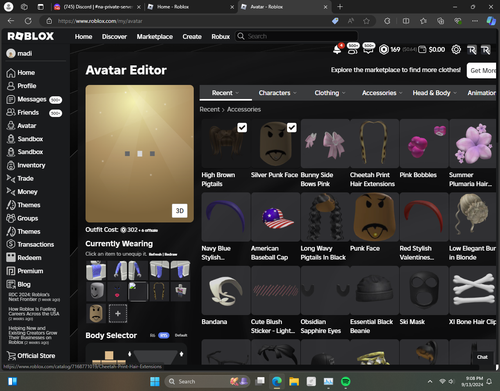Open Money in the sidebar
The width and height of the screenshot is (500, 391).
(x=22, y=192)
